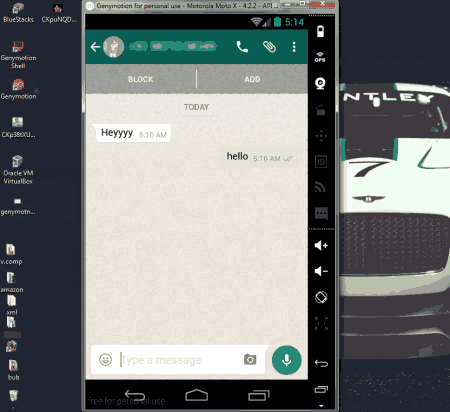Select Genymotion Shell desktop icon
The image size is (450, 412).
click(18, 54)
